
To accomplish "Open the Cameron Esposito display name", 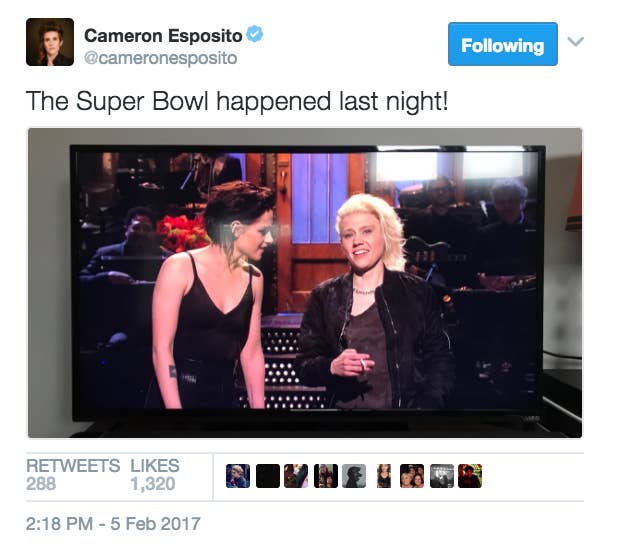I will tap(163, 36).
